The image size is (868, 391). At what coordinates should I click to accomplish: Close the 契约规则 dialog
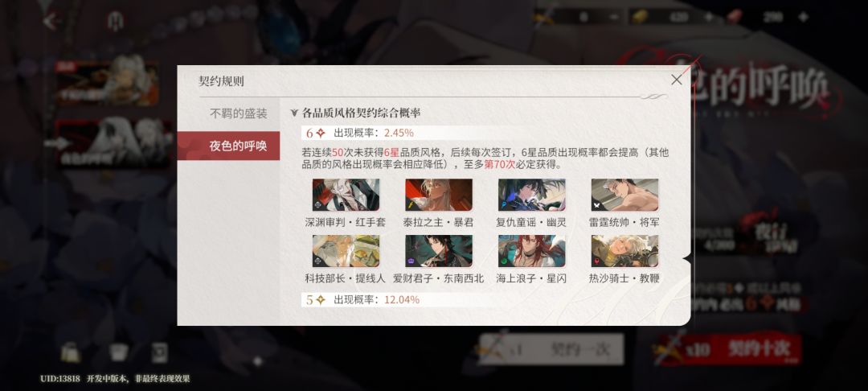click(676, 80)
